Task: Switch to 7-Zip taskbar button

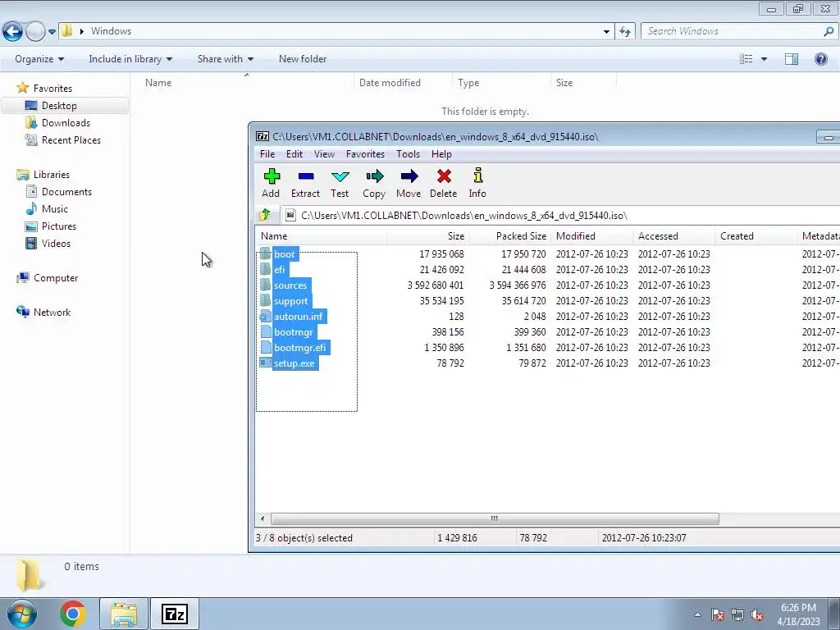Action: click(175, 614)
